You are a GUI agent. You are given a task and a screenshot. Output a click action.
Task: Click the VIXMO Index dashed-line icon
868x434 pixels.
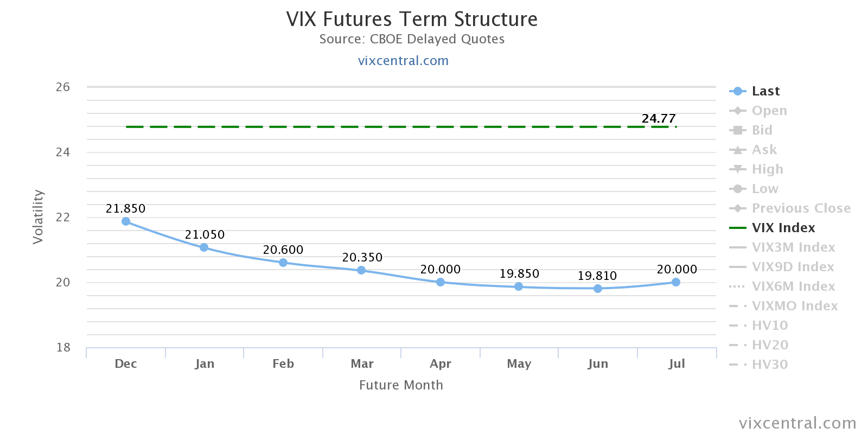[x=738, y=306]
